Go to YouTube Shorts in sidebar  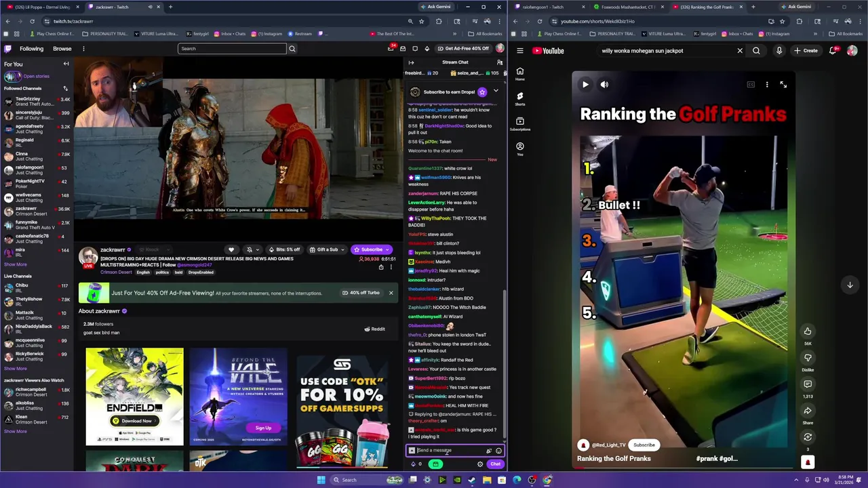520,99
